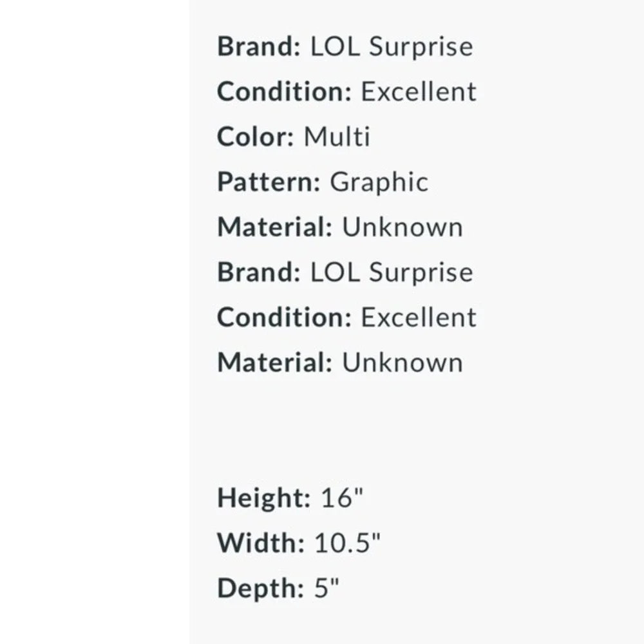Click the first Brand label
The height and width of the screenshot is (644, 644).
point(259,46)
